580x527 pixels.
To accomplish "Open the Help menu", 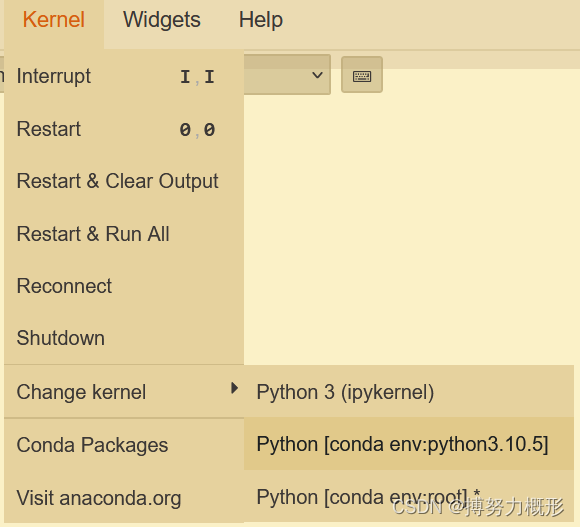I will pyautogui.click(x=261, y=20).
